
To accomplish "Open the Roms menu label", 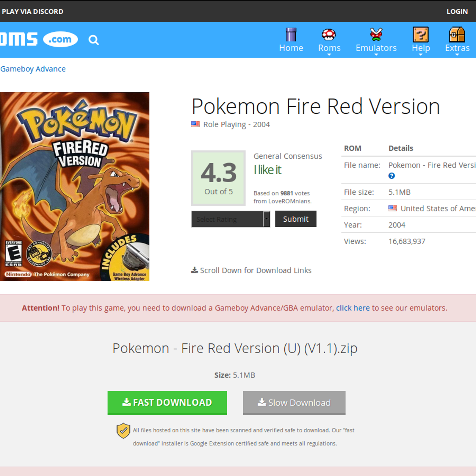I will (329, 48).
